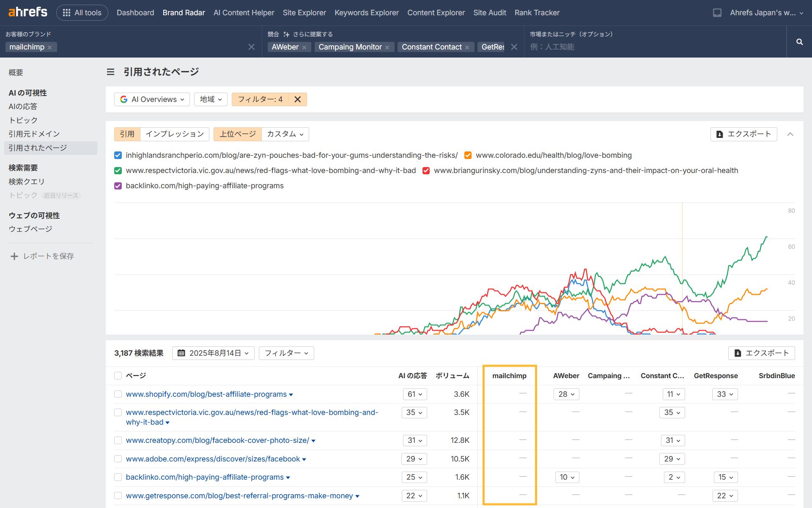Click the lower エクスポート button
The height and width of the screenshot is (508, 812).
(761, 353)
